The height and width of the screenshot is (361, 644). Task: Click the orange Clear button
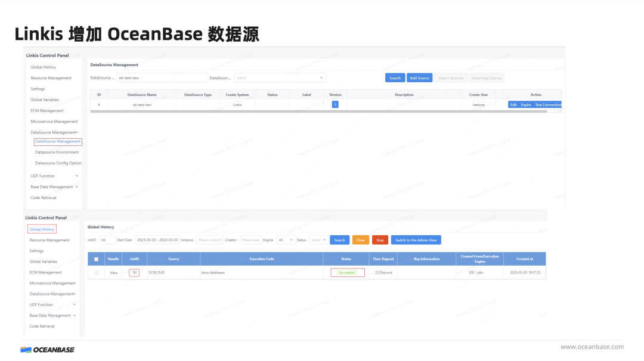coord(361,240)
